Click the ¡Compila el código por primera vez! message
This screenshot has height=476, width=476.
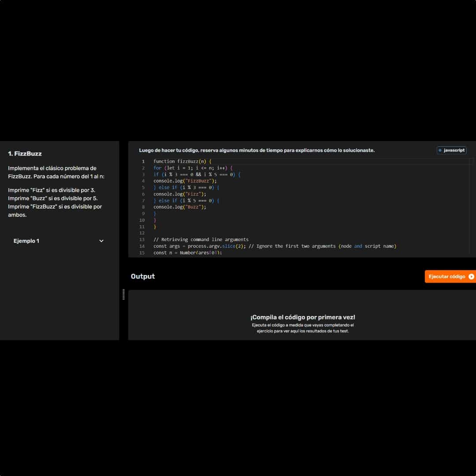click(x=303, y=317)
